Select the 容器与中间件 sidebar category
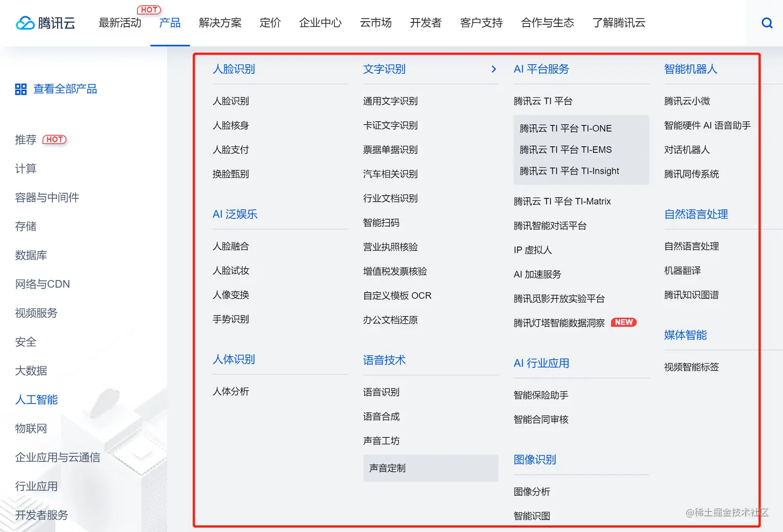This screenshot has height=532, width=783. pos(47,197)
